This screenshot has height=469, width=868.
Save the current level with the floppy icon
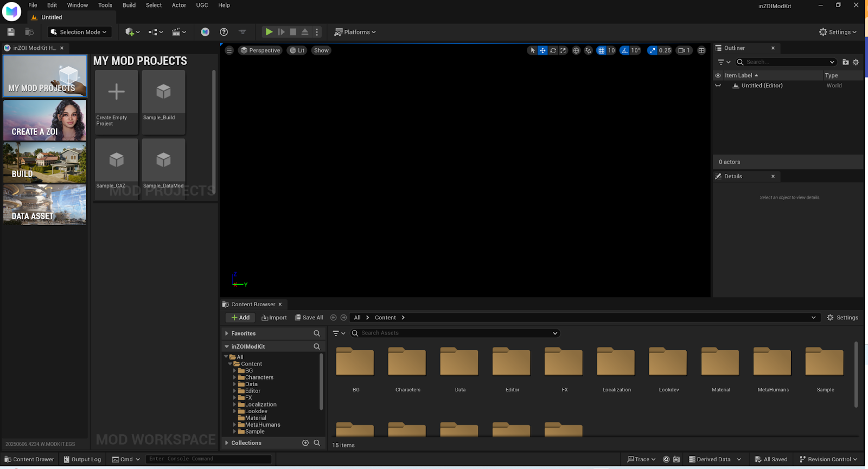[x=11, y=32]
